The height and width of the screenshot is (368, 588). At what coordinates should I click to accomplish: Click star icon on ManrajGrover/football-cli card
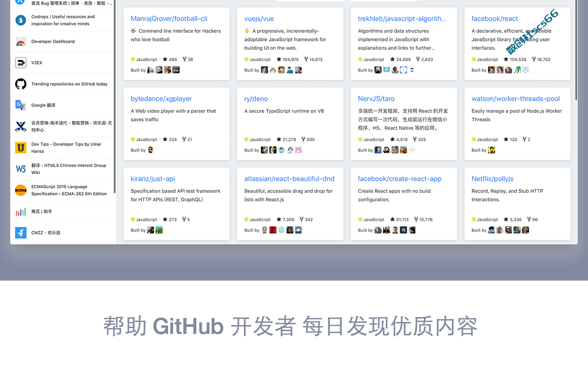[165, 59]
